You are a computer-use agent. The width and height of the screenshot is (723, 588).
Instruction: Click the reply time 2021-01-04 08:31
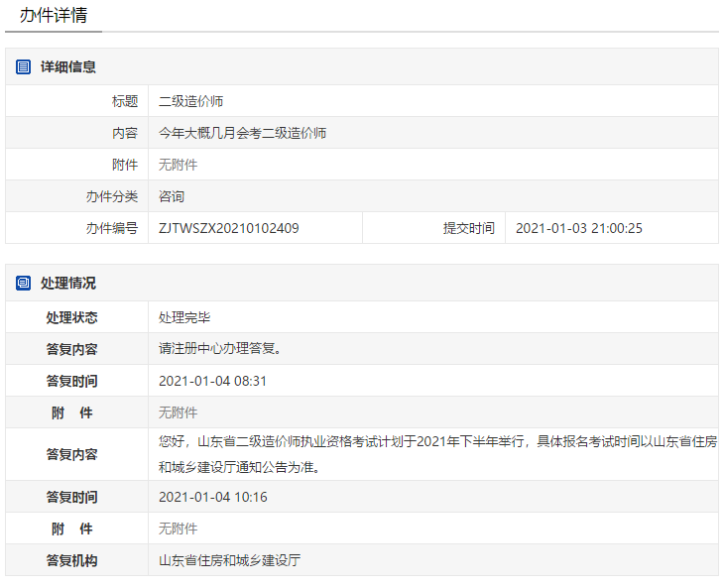[212, 381]
